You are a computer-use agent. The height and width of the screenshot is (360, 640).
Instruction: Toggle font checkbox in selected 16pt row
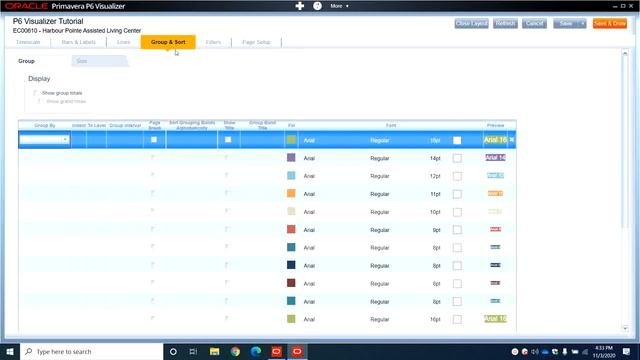457,140
